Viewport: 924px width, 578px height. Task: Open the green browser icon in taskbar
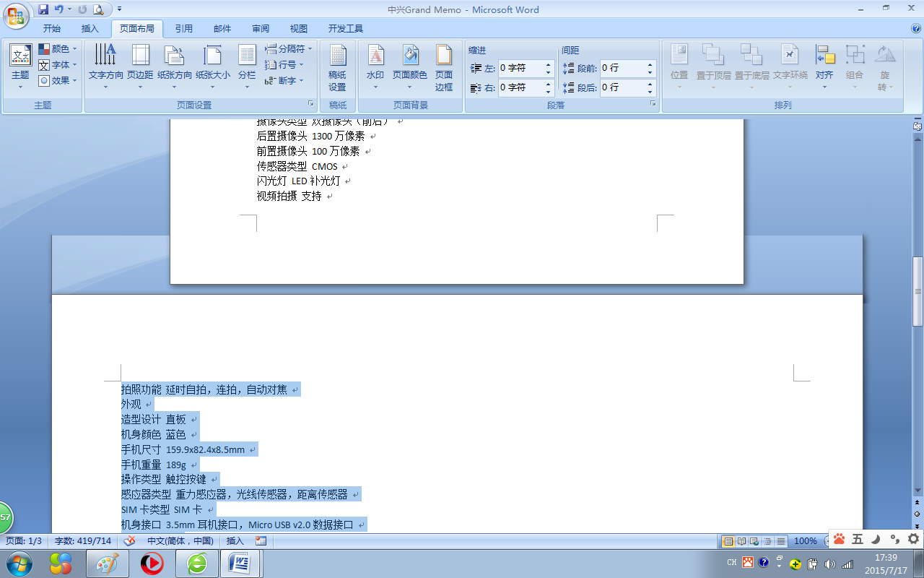tap(196, 564)
